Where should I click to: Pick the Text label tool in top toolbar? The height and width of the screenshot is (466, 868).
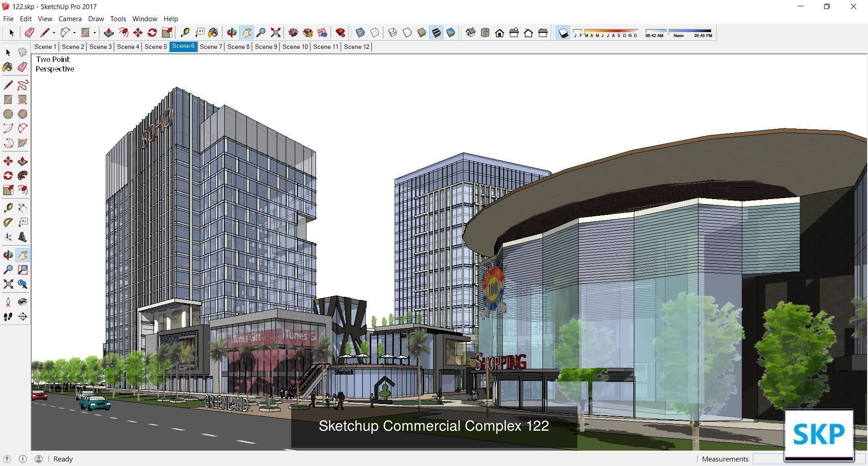[200, 33]
